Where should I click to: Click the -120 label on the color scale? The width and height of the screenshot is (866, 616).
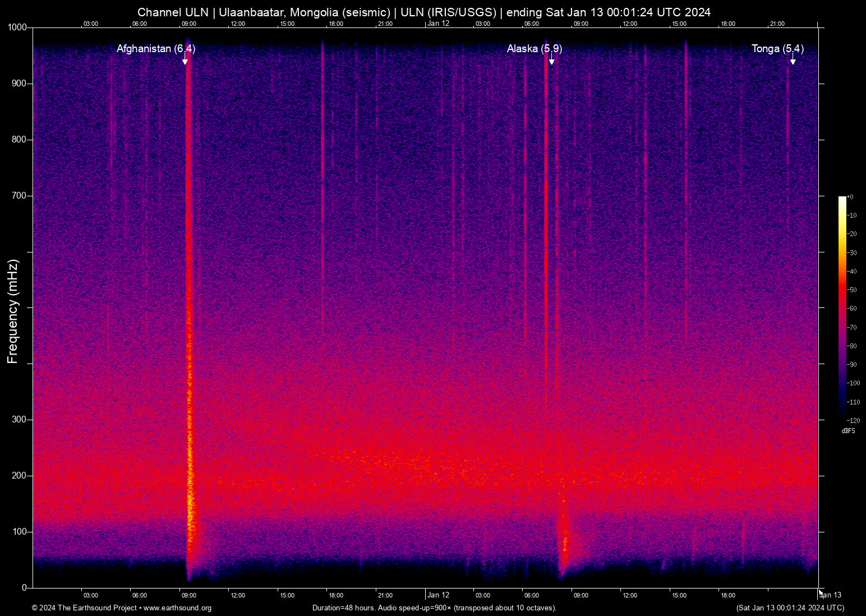tap(853, 421)
